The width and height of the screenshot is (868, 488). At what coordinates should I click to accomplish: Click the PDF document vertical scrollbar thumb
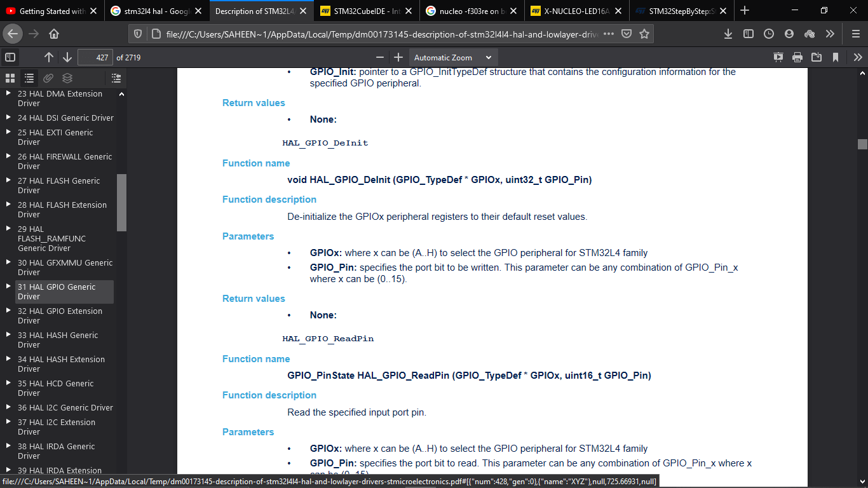(x=862, y=144)
